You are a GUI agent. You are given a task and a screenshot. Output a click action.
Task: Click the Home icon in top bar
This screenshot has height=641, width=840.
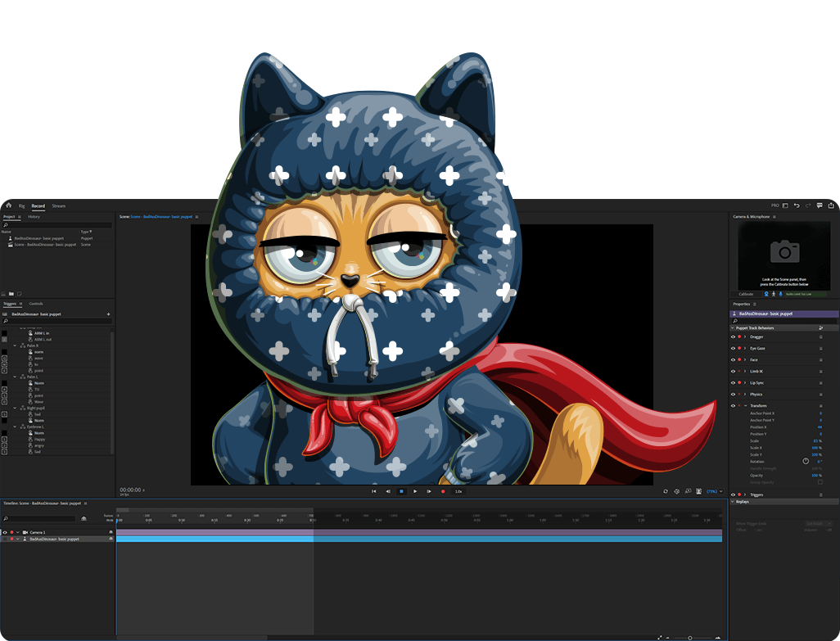click(9, 205)
